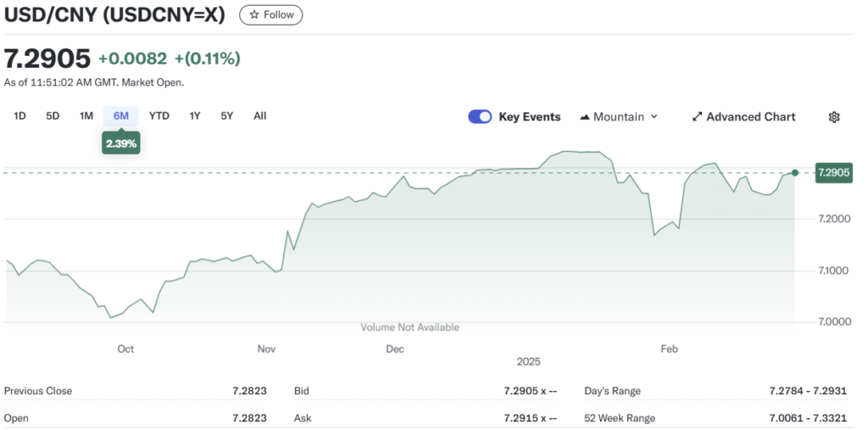Expand the Mountain chart style dropdown
Viewport: 868px width, 430px height.
[x=654, y=117]
